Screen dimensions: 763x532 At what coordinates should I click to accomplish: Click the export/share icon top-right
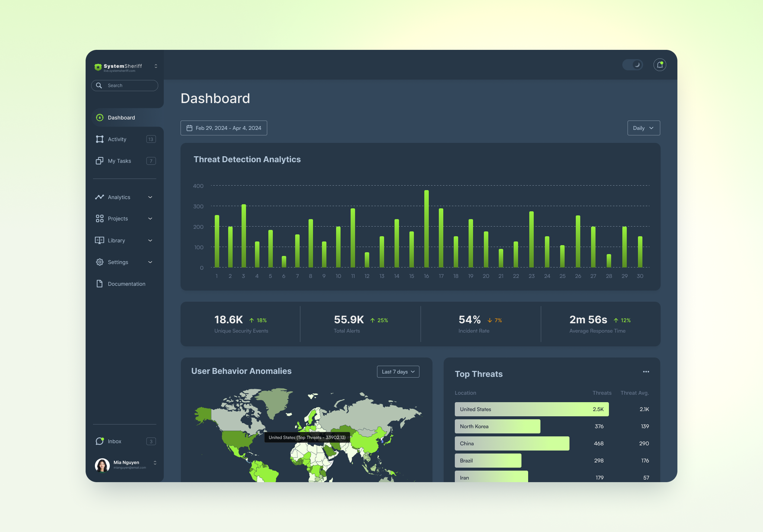click(661, 65)
